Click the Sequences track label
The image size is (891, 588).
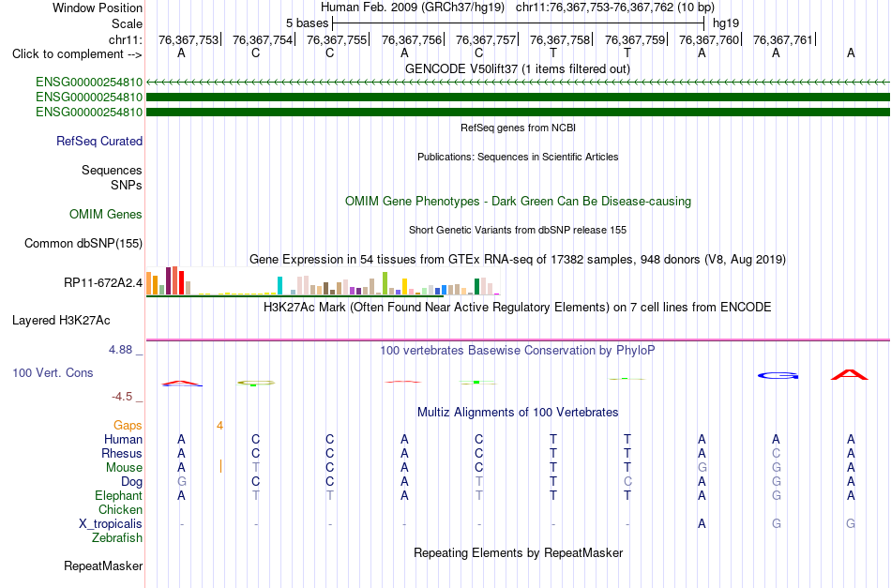(x=112, y=170)
